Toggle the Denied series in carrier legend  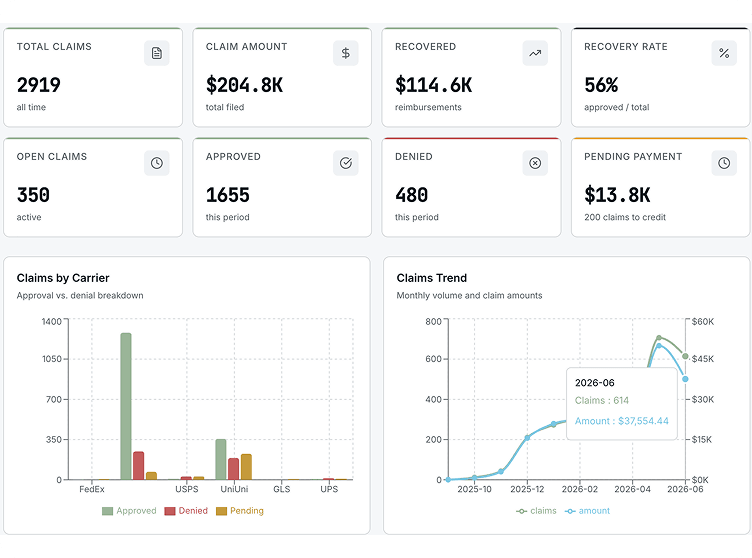tap(186, 511)
